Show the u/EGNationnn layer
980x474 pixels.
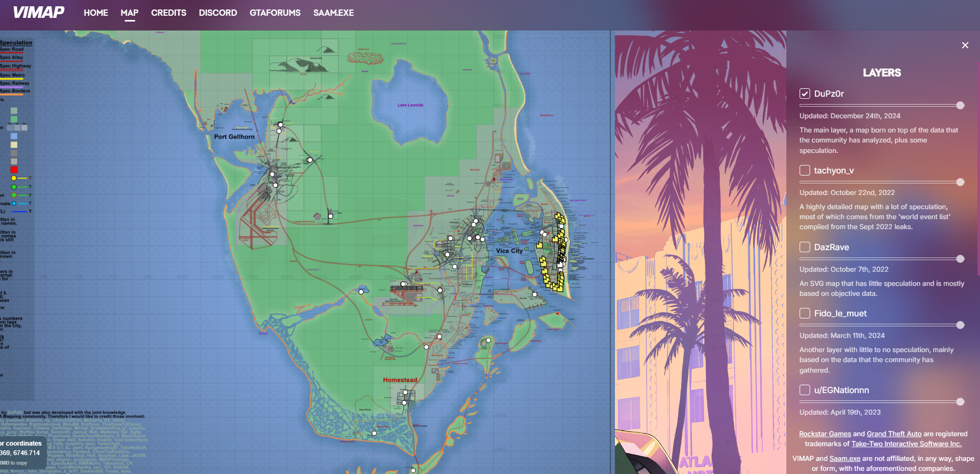click(805, 390)
